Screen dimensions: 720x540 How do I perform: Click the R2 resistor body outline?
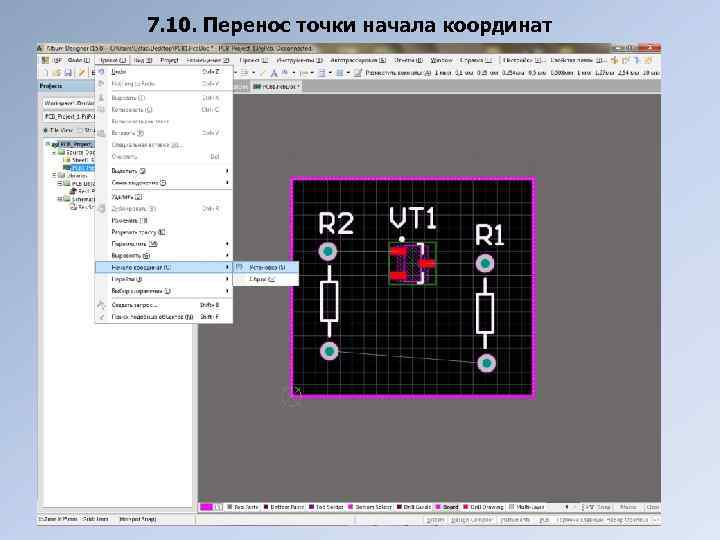coord(329,301)
